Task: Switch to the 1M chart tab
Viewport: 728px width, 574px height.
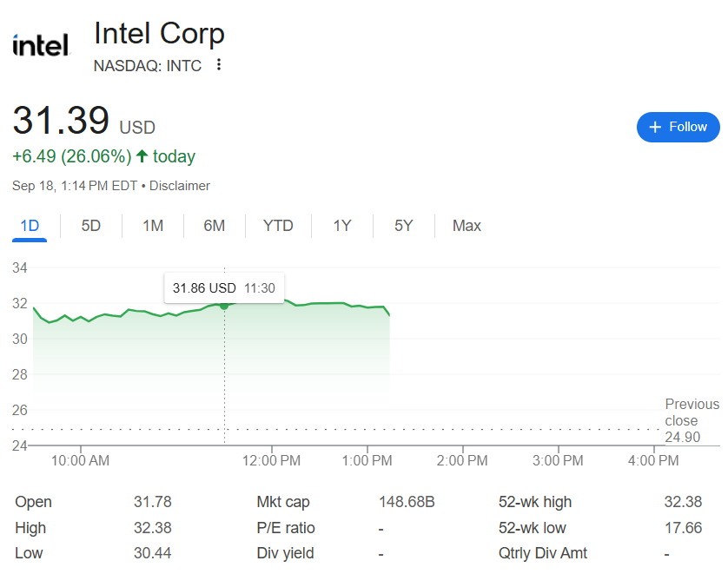Action: click(153, 226)
